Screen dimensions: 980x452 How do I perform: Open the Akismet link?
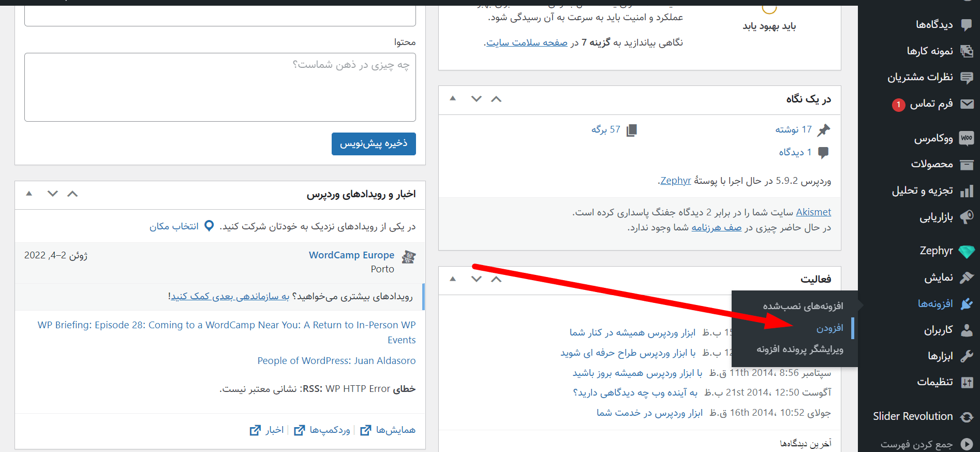click(x=813, y=212)
